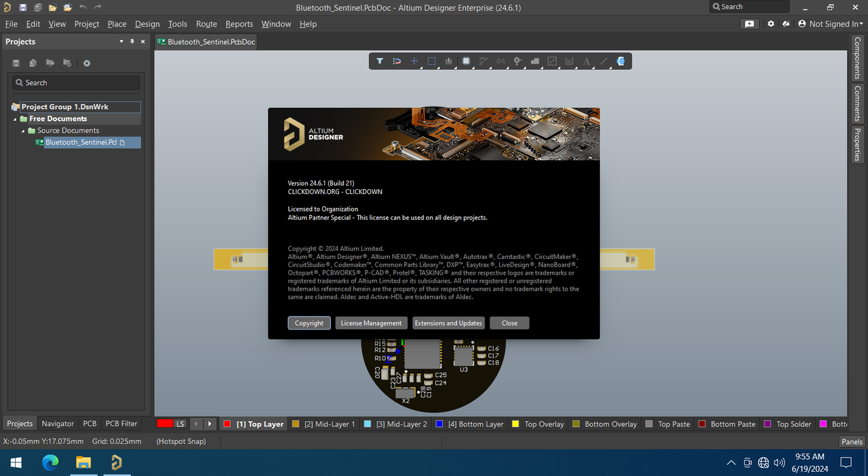
Task: Open Projects panel dropdown arrow
Action: [x=121, y=41]
